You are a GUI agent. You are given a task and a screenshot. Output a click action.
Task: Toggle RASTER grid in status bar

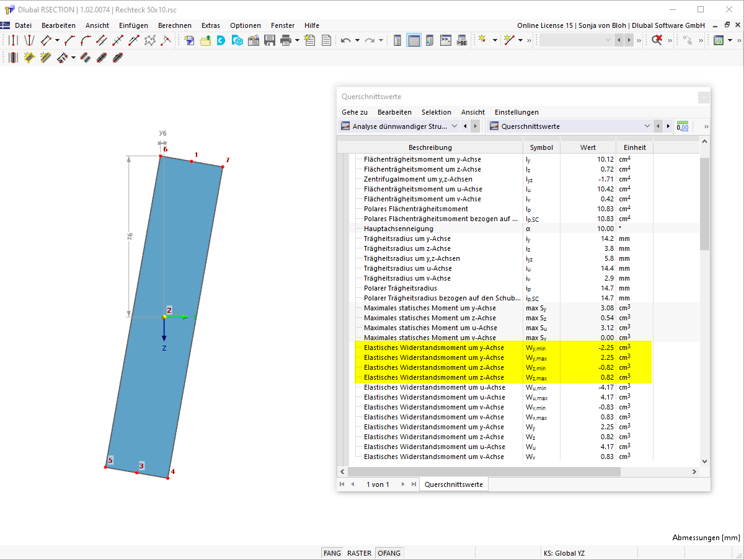(359, 553)
